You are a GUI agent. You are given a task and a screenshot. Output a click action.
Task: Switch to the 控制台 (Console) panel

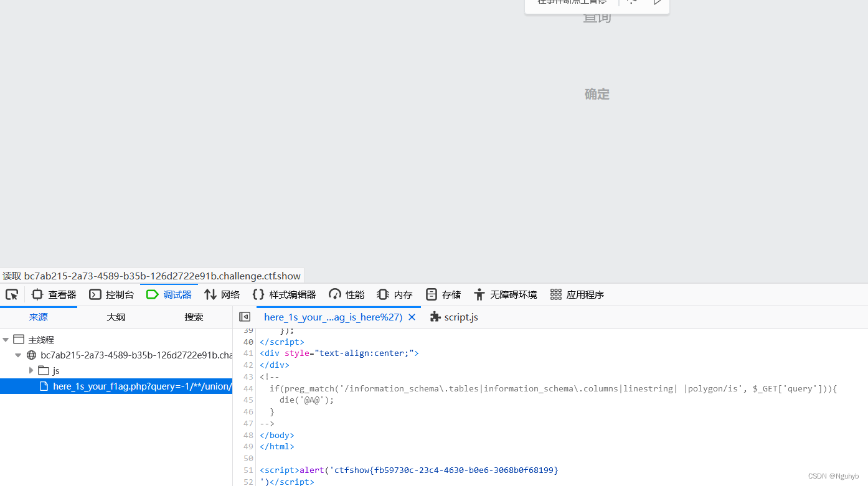pos(111,294)
